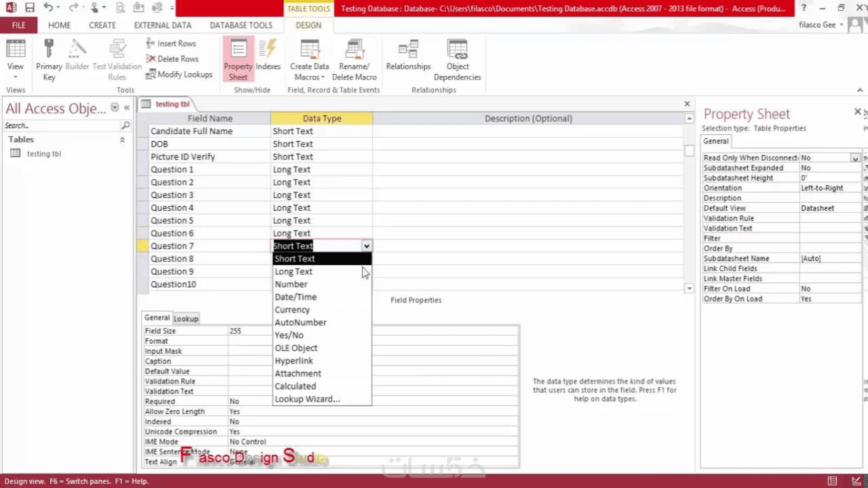This screenshot has width=868, height=488.
Task: Select General tab in Field Properties
Action: click(x=157, y=318)
